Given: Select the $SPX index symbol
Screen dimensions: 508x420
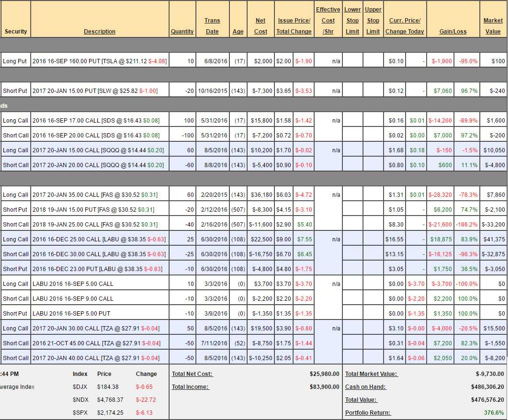Looking at the screenshot, I should [x=80, y=413].
